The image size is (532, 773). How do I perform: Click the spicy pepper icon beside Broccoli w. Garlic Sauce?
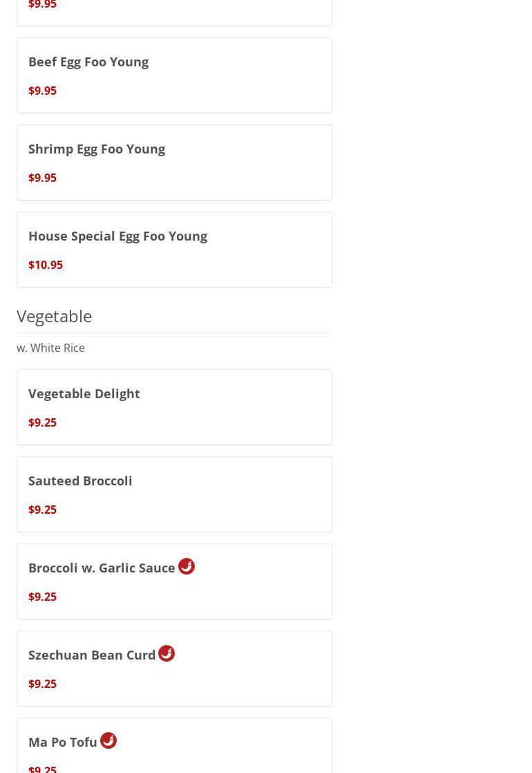coord(187,566)
